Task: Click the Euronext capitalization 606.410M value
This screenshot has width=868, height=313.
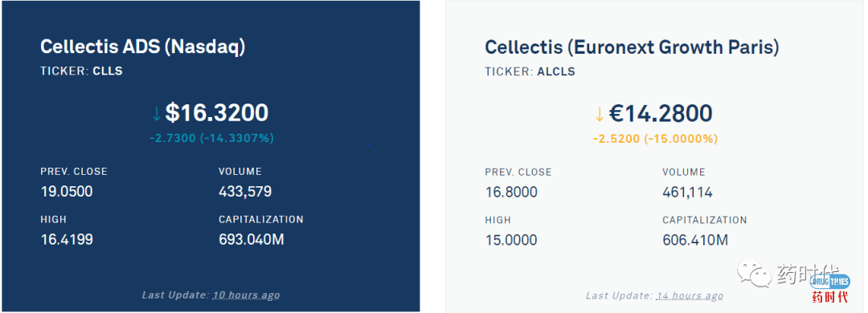Action: tap(695, 241)
